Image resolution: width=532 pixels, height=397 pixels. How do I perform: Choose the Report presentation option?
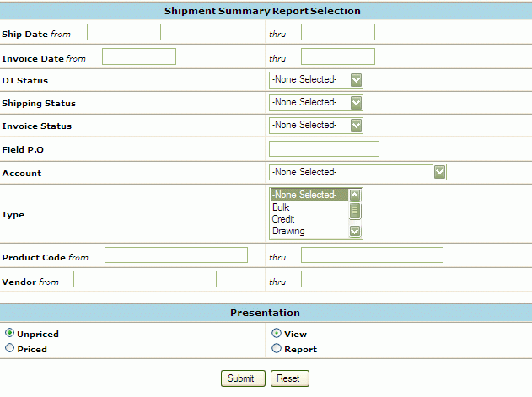pyautogui.click(x=277, y=348)
